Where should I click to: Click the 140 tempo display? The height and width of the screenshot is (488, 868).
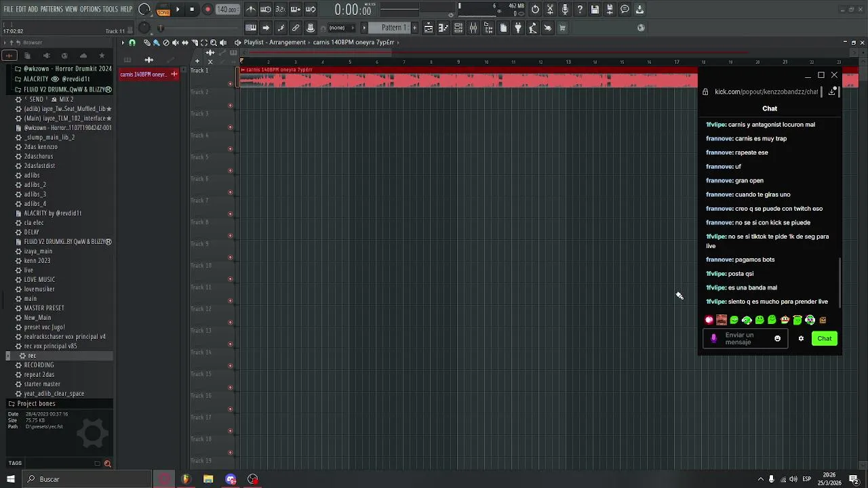tap(228, 9)
